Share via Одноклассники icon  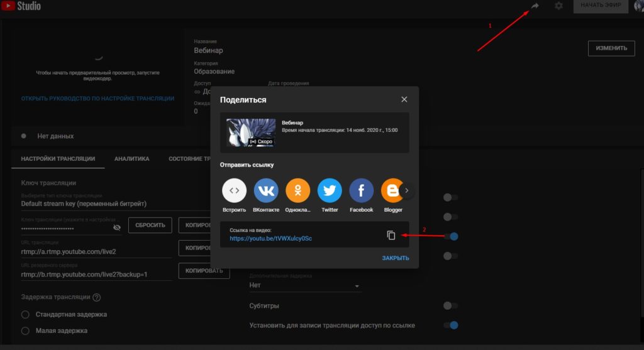coord(297,190)
